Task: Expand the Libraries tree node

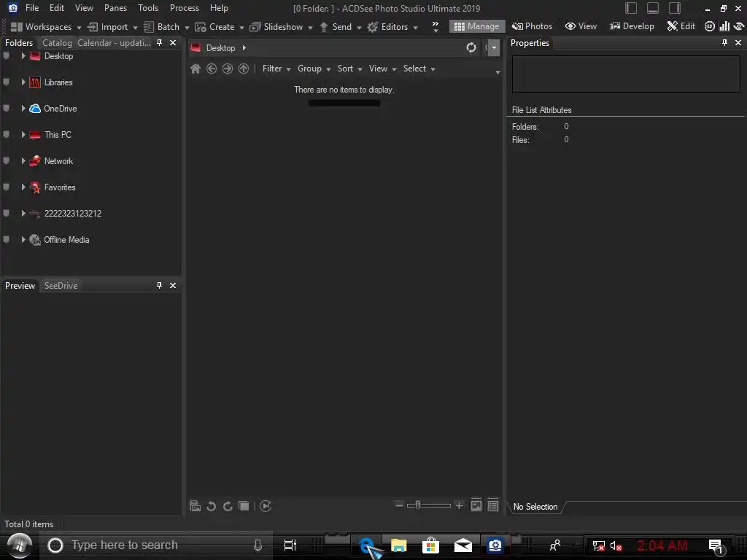Action: [x=23, y=82]
